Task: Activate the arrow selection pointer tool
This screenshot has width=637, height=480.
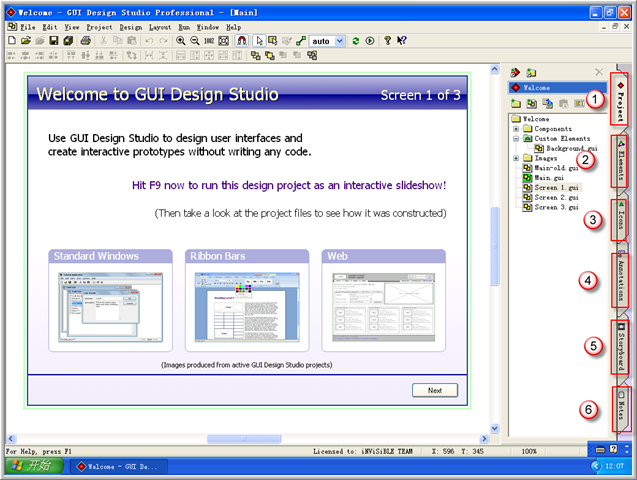Action: [259, 41]
